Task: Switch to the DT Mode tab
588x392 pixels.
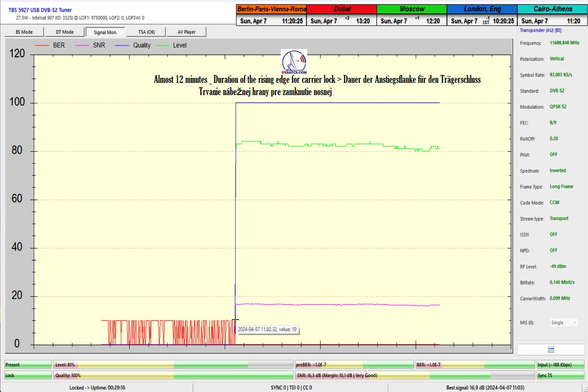Action: coord(64,32)
